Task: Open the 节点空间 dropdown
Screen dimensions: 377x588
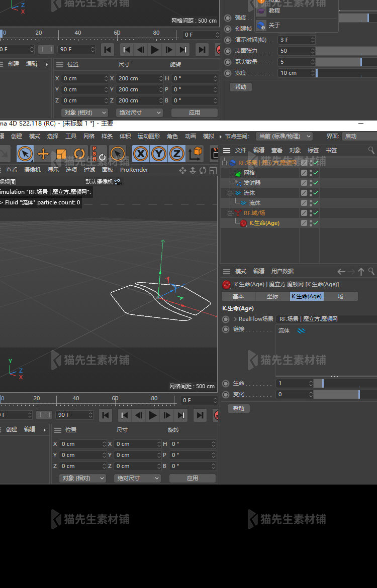Action: 284,136
